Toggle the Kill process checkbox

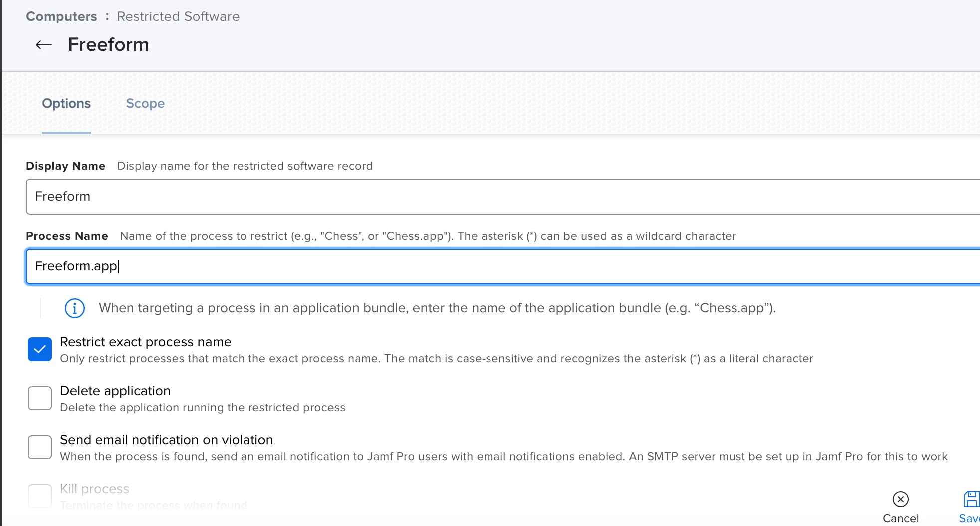(x=40, y=496)
